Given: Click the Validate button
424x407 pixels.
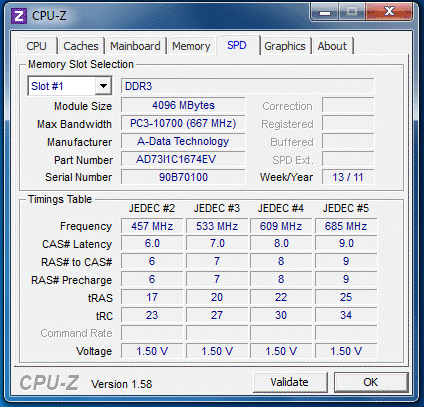Looking at the screenshot, I should 289,382.
